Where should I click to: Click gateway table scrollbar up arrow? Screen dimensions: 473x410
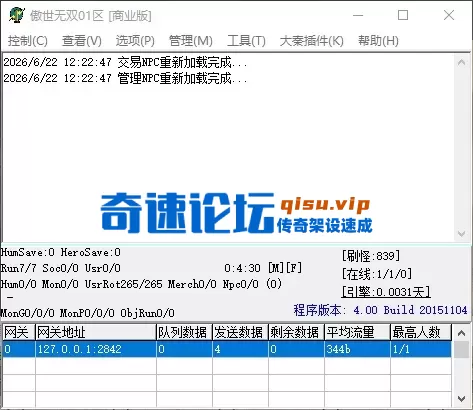(x=462, y=333)
